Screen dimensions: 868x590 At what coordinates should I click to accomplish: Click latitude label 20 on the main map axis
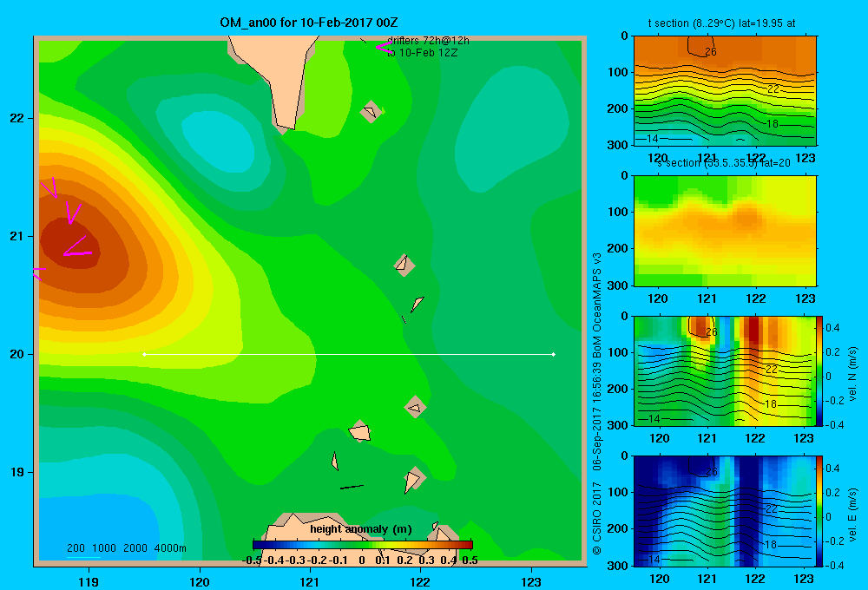[17, 354]
